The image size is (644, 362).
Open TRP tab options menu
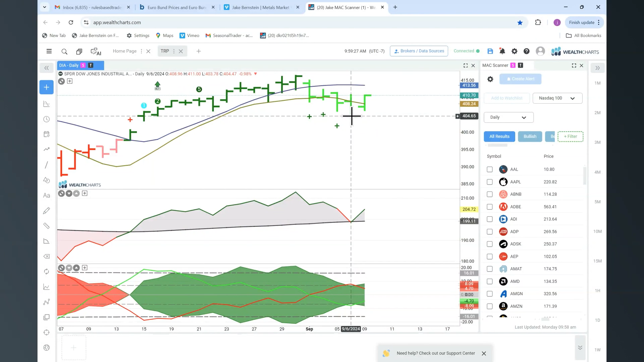coord(174,51)
